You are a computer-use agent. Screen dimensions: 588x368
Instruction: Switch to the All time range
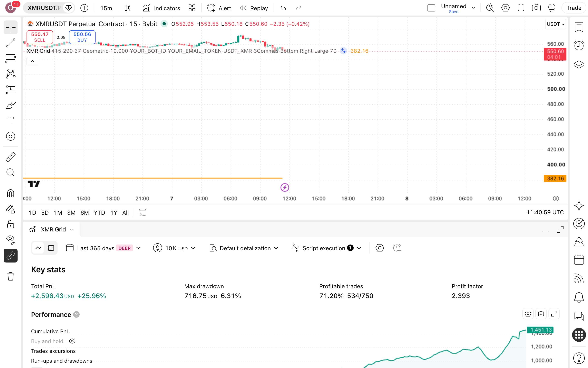[125, 212]
